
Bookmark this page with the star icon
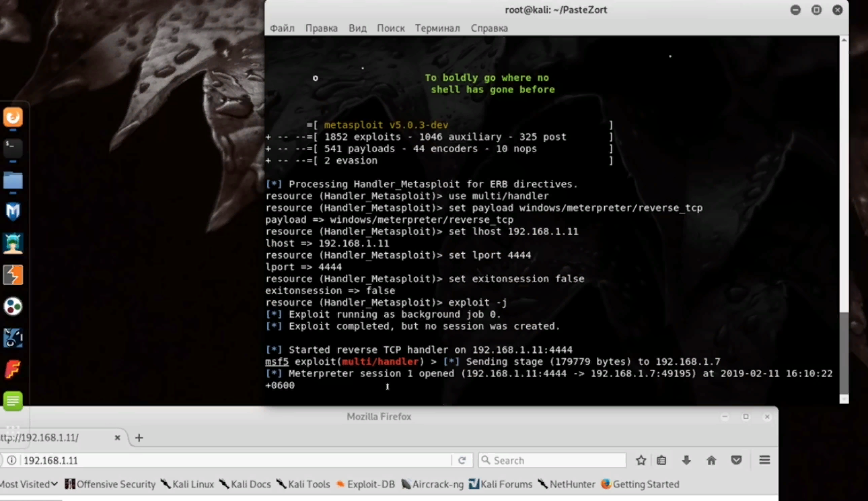coord(641,461)
